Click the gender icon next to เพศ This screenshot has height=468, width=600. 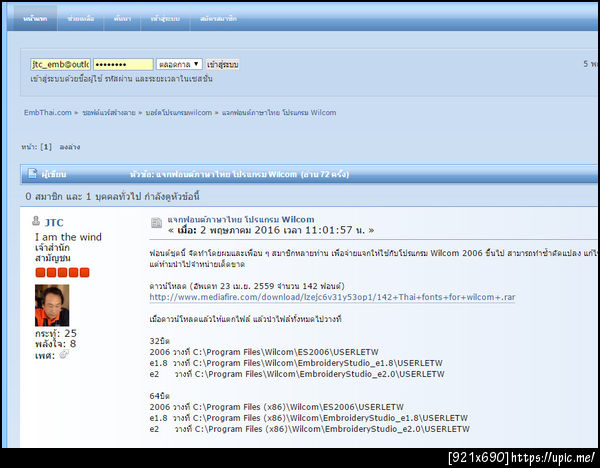pyautogui.click(x=64, y=355)
